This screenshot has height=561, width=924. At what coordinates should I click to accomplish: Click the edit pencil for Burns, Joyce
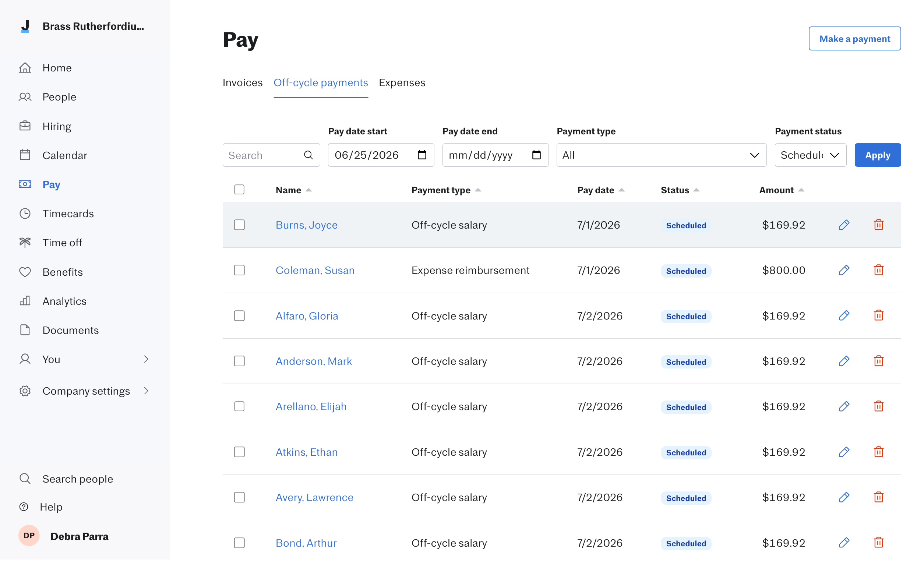pyautogui.click(x=844, y=225)
